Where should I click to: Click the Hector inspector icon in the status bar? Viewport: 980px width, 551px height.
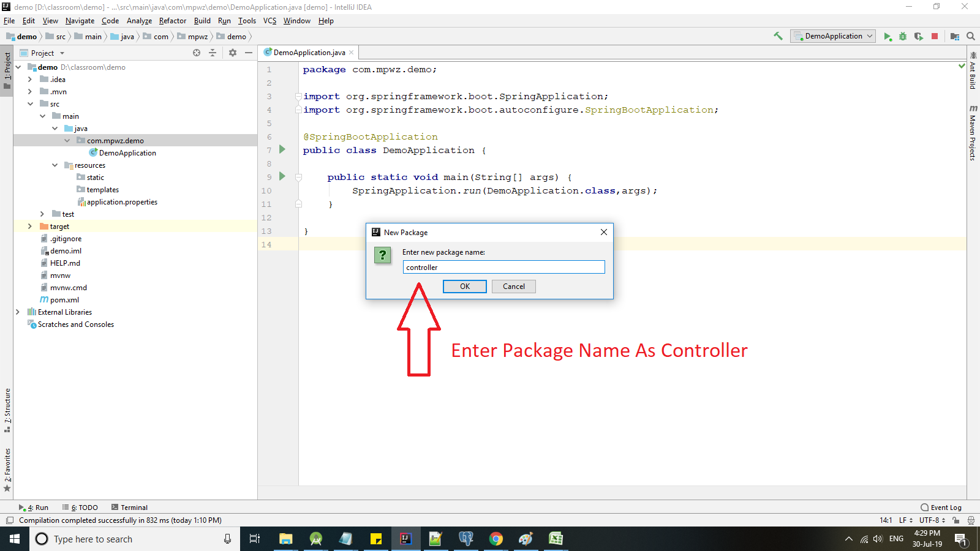point(971,520)
